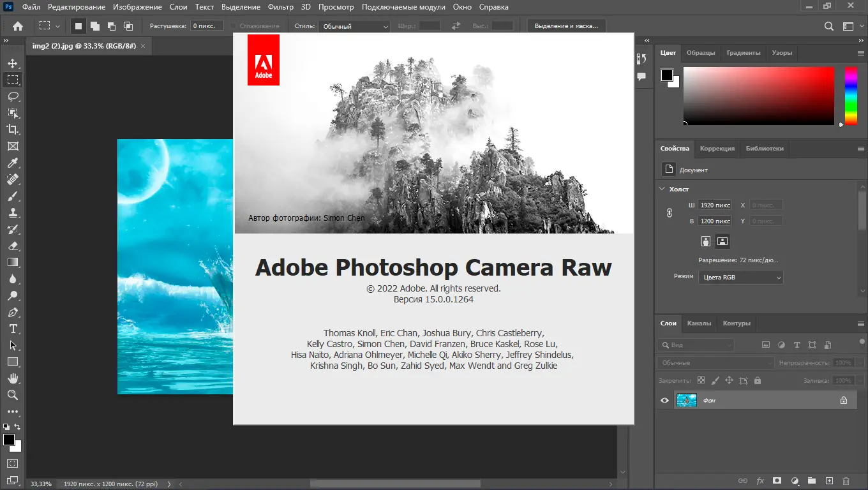Click the hue spectrum slider strip
868x490 pixels.
851,96
